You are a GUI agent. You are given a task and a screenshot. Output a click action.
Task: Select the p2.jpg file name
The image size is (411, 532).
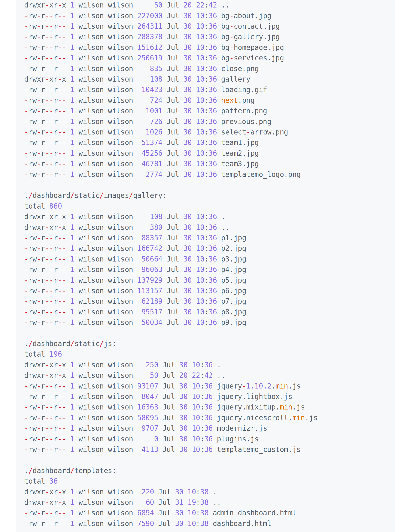point(234,248)
